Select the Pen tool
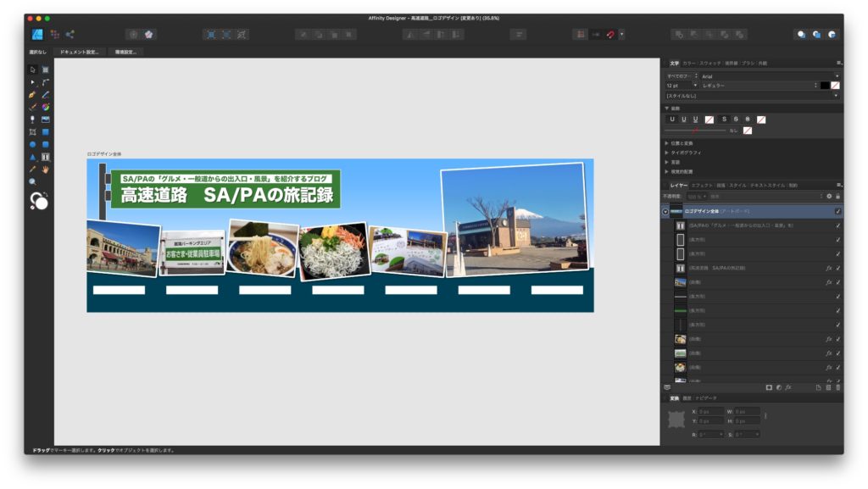868x489 pixels. click(x=33, y=95)
